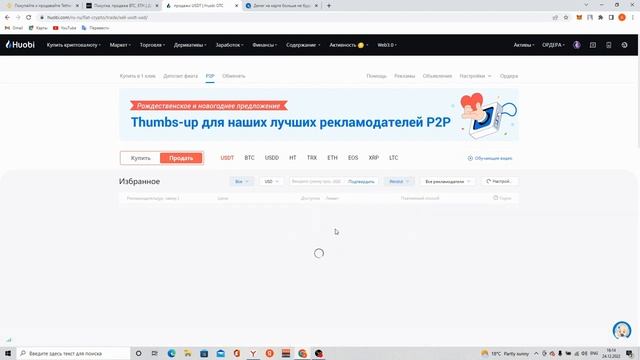The height and width of the screenshot is (360, 640).
Task: Expand the Финансы menu
Action: [x=264, y=45]
